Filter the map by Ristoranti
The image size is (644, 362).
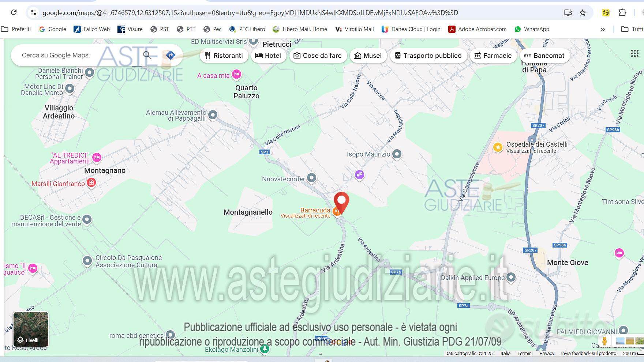click(x=224, y=56)
